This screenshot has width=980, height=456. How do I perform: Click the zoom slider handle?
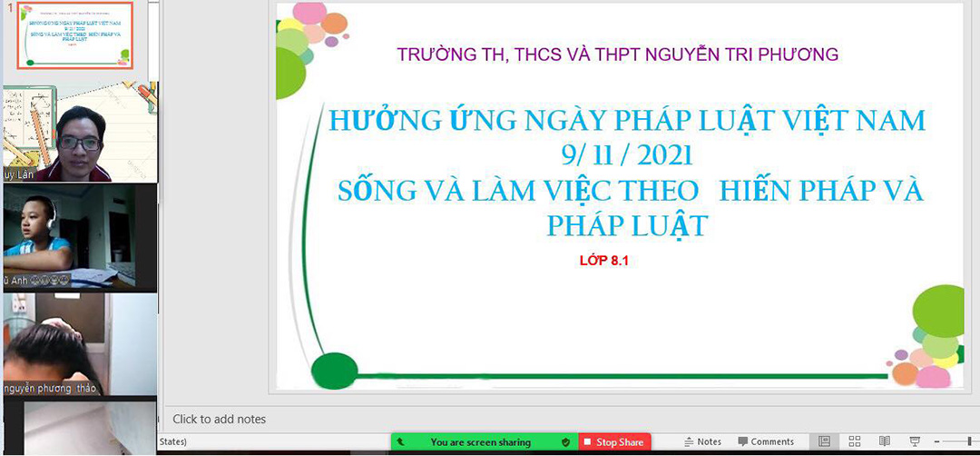(969, 441)
